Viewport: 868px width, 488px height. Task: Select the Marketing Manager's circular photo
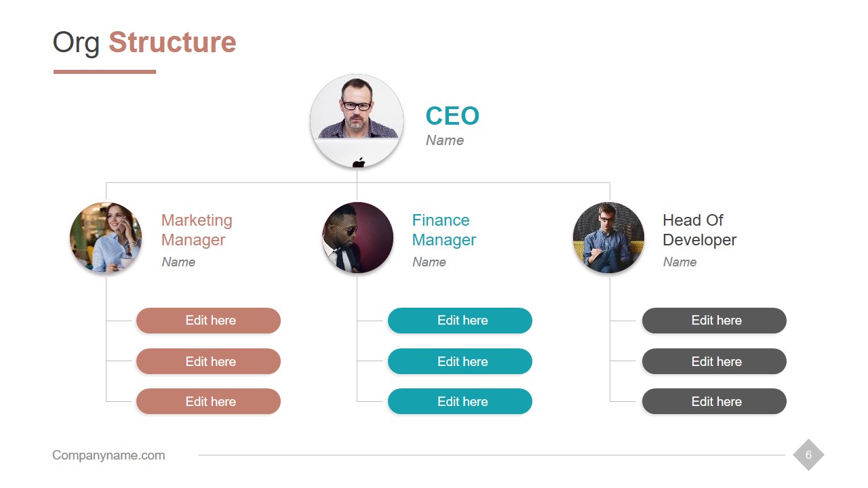pos(106,238)
